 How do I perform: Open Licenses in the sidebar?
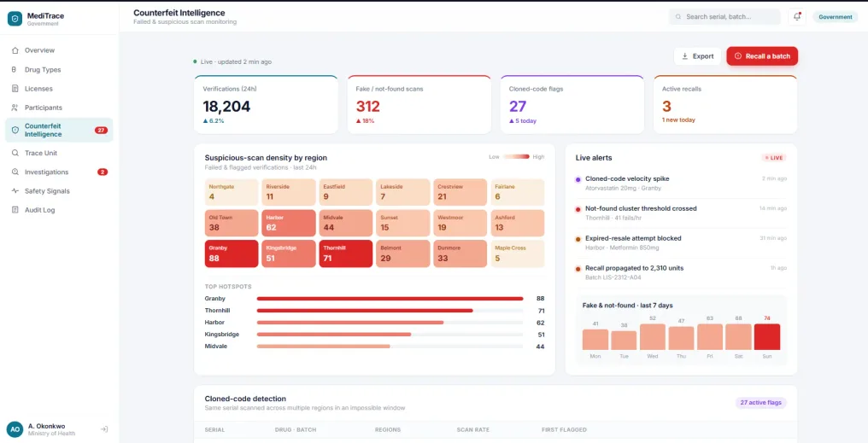[x=59, y=89]
